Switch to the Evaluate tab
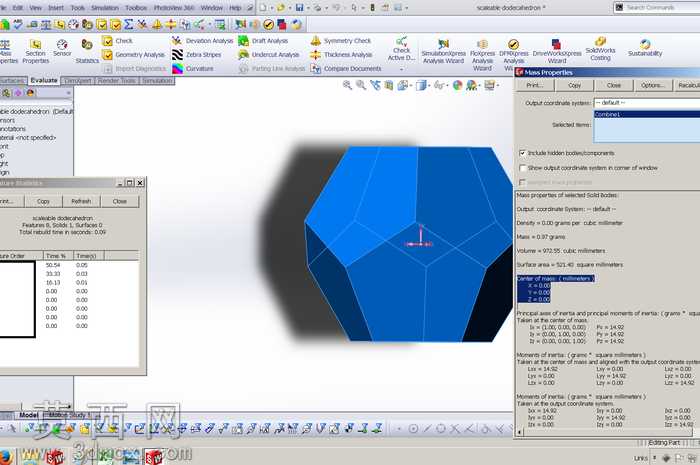Image resolution: width=700 pixels, height=465 pixels. pos(44,80)
